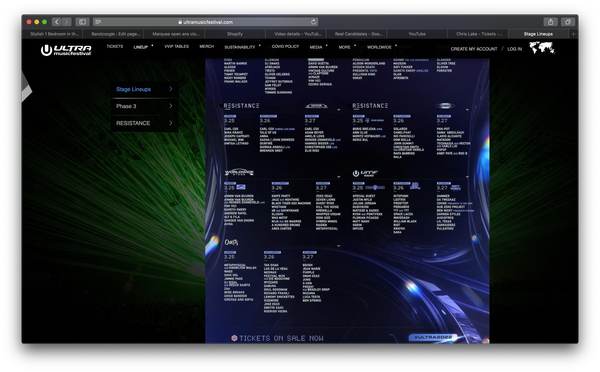Open the COVID POLICY nav item
600x372 pixels.
pos(285,46)
